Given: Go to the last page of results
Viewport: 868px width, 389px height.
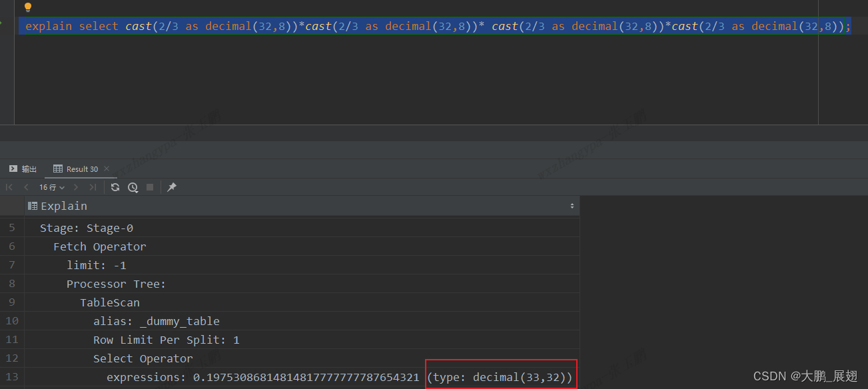Looking at the screenshot, I should click(x=93, y=187).
